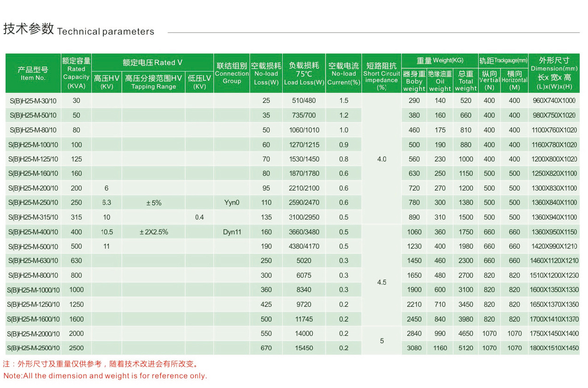This screenshot has height=388, width=588.
Task: Click model S(B)H25-M-125/10
Action: tap(33, 159)
